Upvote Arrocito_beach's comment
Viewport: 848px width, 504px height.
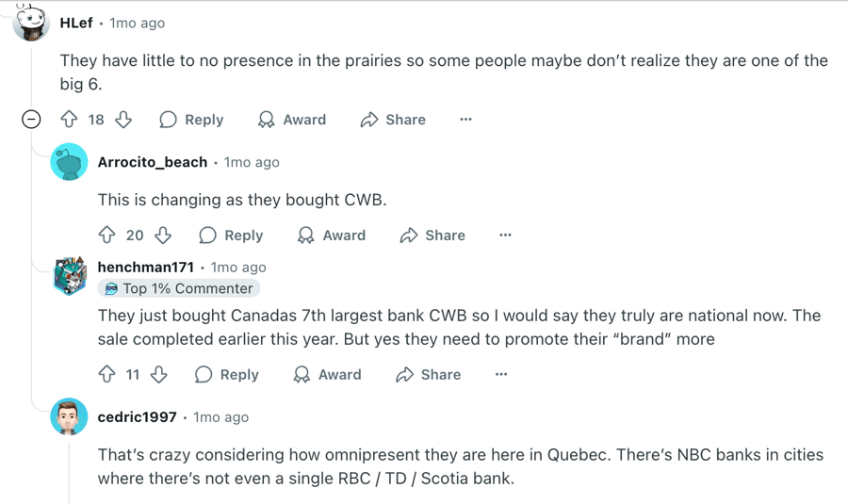[107, 236]
